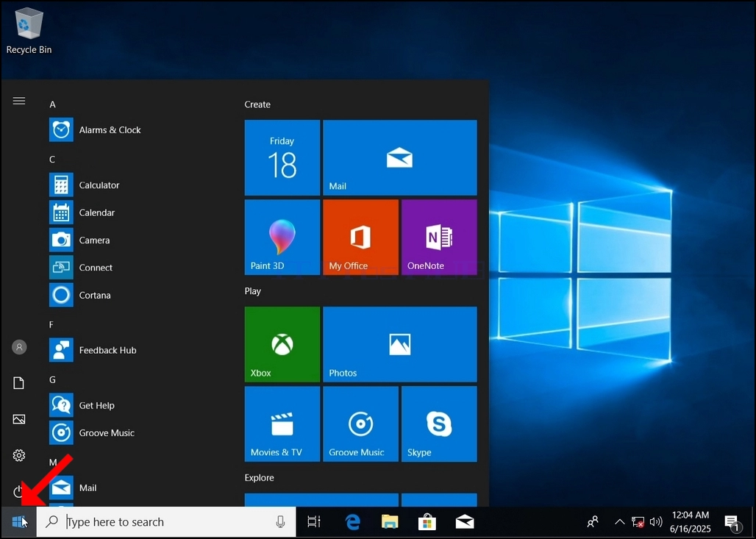Click the taskbar search box

coord(166,521)
